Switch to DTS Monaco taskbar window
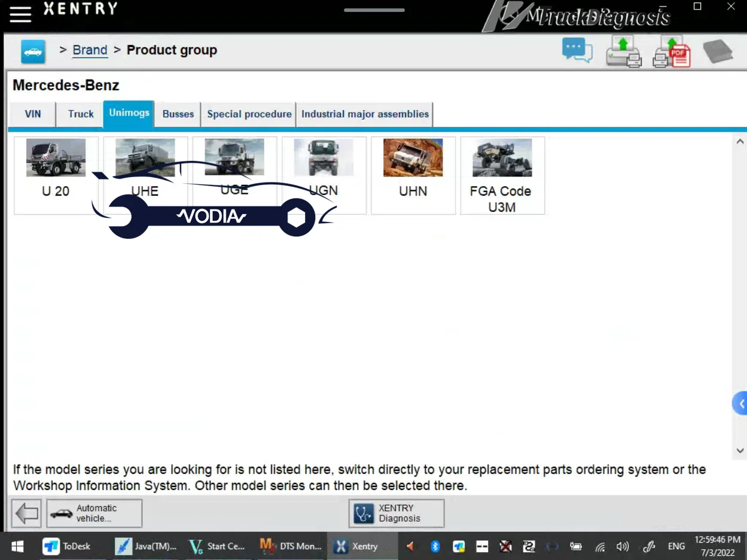This screenshot has height=560, width=747. pos(291,546)
